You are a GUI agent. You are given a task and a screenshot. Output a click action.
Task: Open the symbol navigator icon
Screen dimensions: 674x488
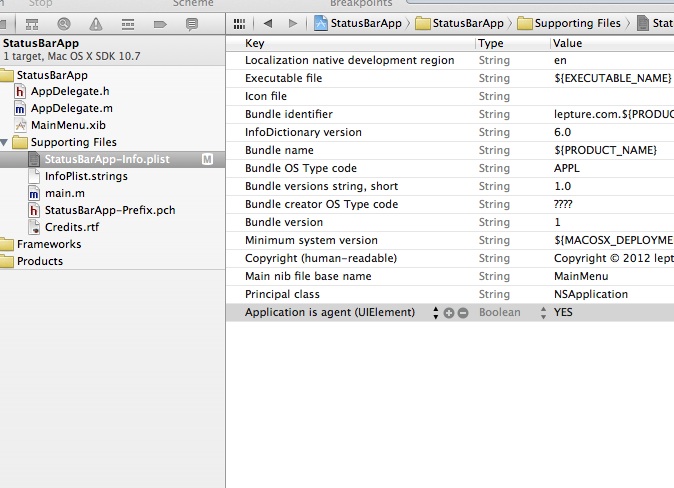pos(32,24)
